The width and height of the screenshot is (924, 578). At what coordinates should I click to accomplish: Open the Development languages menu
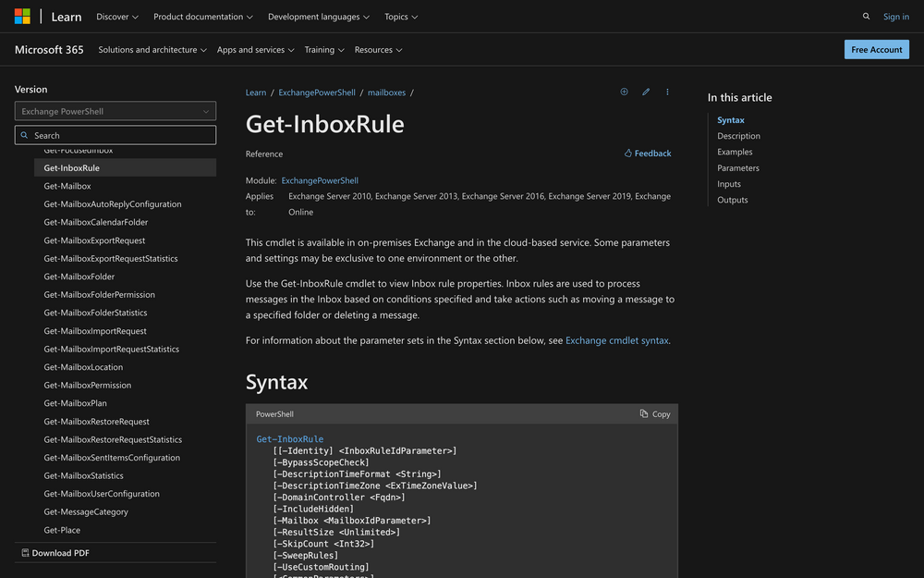tap(318, 17)
